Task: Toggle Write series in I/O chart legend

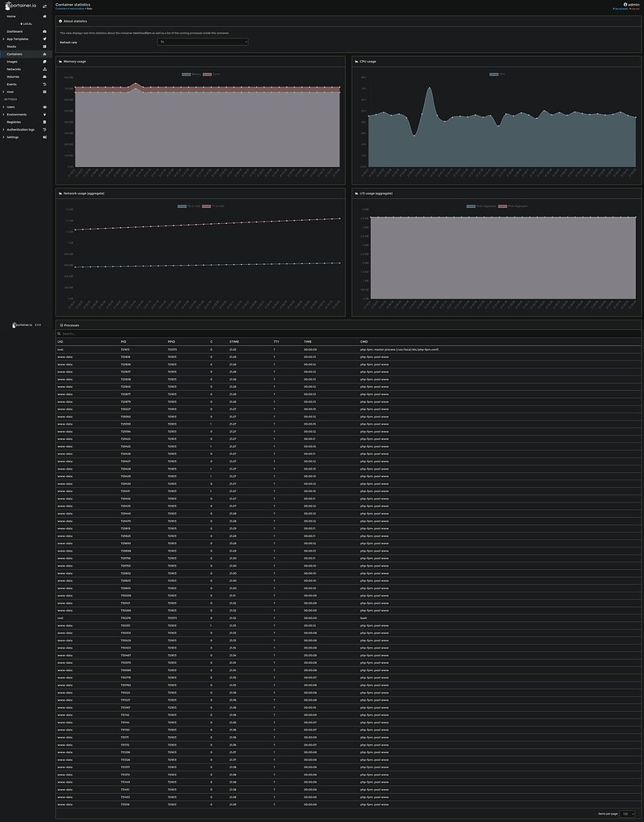Action: coord(513,206)
